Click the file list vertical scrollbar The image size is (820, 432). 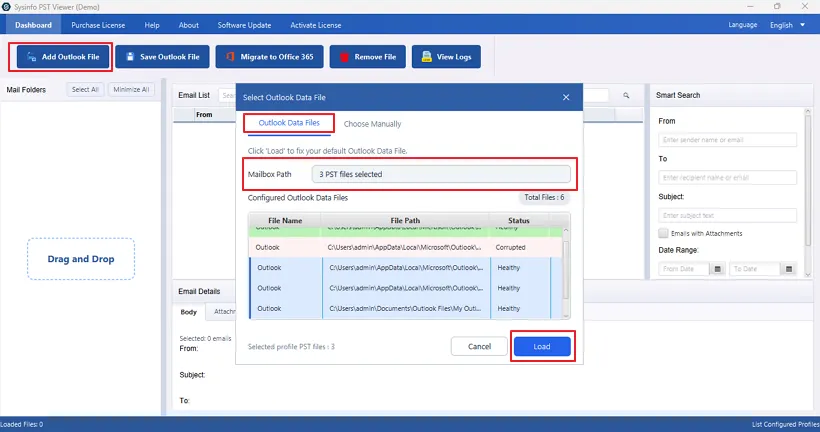click(566, 269)
